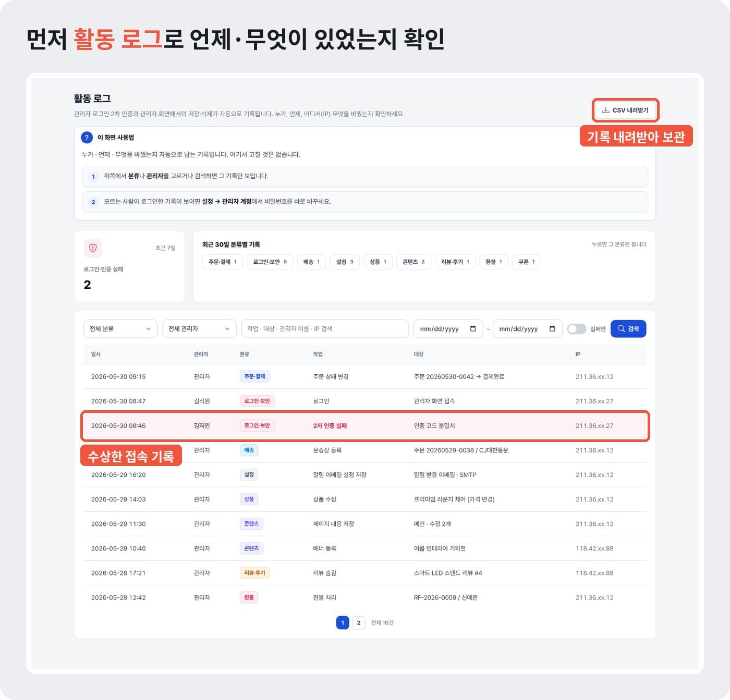Select the 설정 3 category chip
730x700 pixels.
(x=345, y=262)
